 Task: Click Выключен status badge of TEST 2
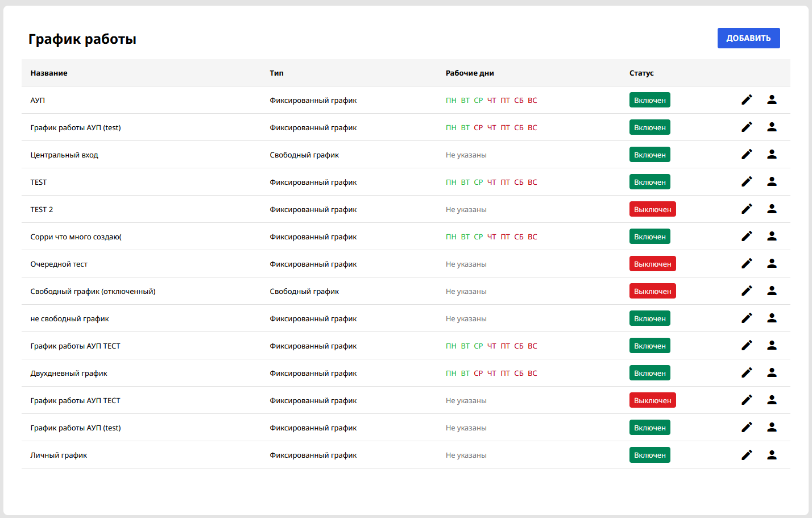[652, 209]
